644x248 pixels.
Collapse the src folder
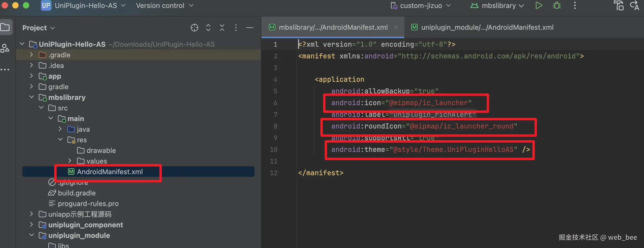(x=41, y=108)
